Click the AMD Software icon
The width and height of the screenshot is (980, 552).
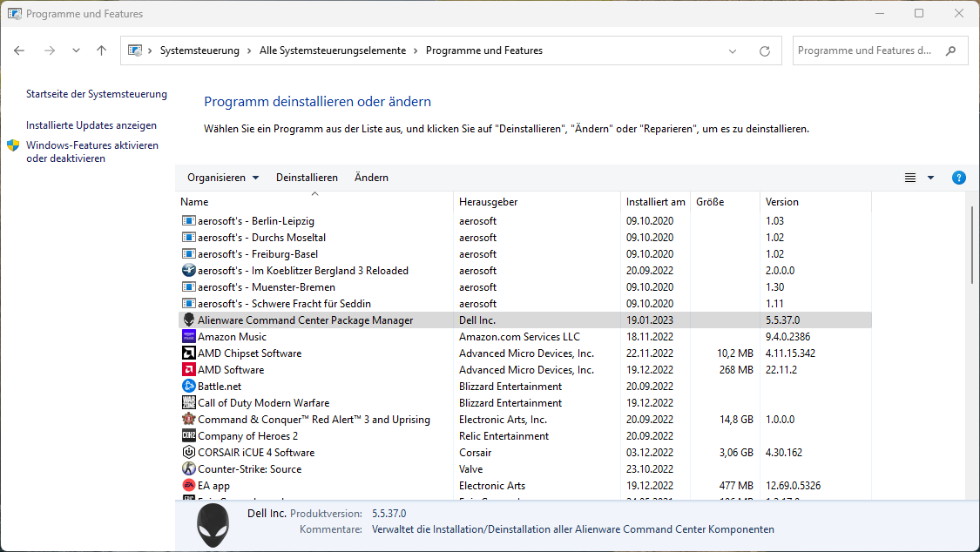188,370
